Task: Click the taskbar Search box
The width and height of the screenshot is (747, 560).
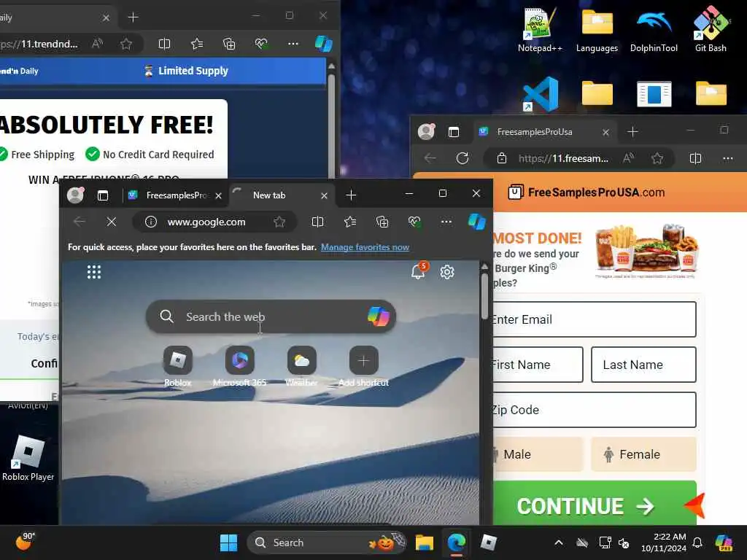Action: click(x=327, y=542)
